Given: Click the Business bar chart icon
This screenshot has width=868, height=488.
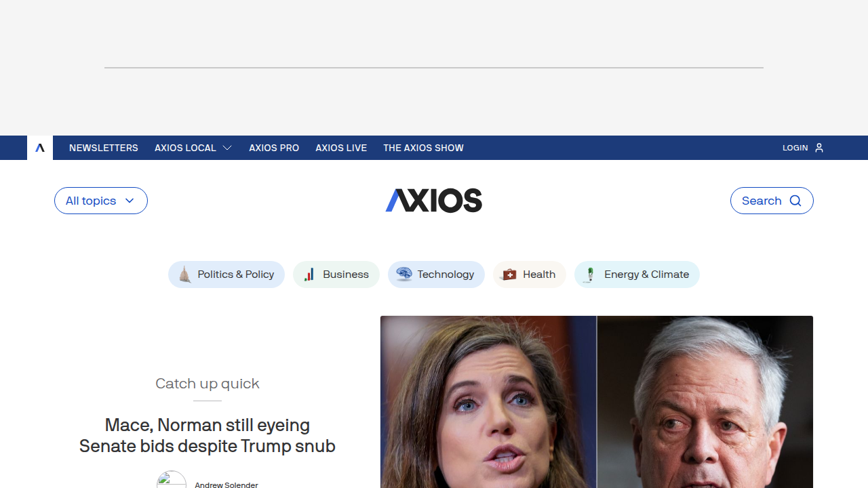Looking at the screenshot, I should click(309, 274).
